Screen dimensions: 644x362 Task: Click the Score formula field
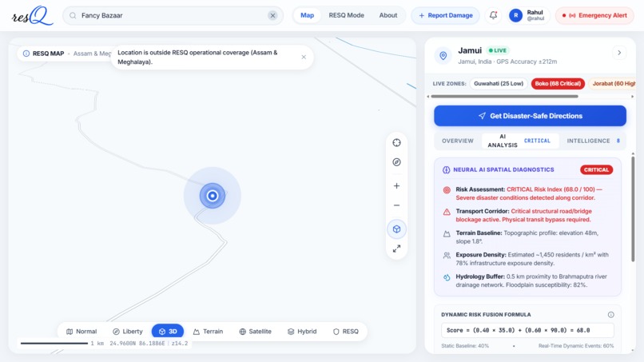point(527,330)
